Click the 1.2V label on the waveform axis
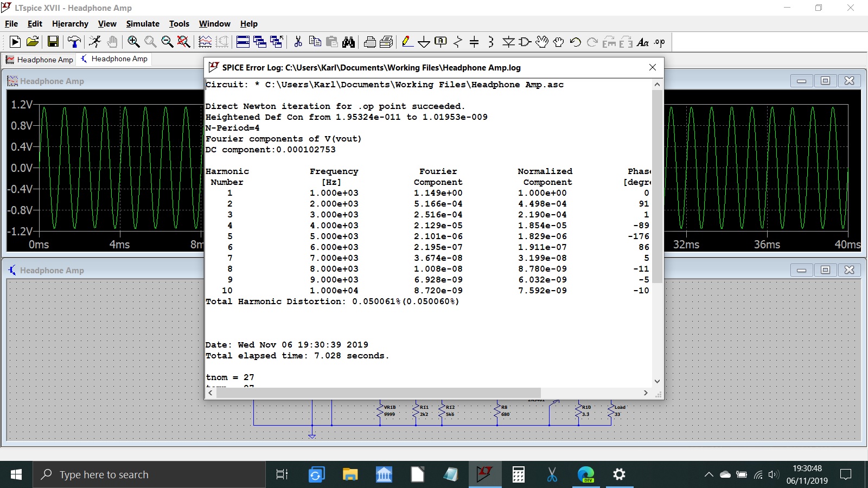Image resolution: width=868 pixels, height=488 pixels. point(22,105)
